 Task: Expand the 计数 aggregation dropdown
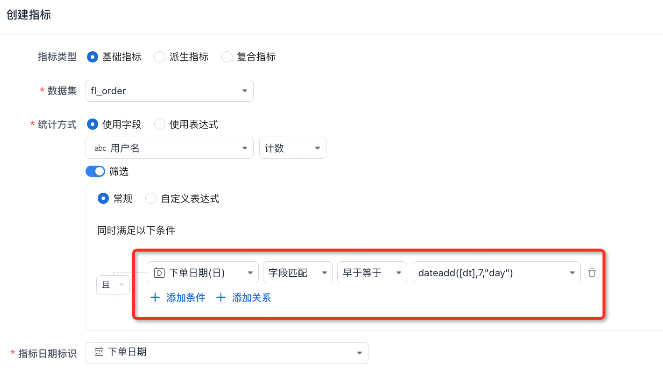(293, 148)
